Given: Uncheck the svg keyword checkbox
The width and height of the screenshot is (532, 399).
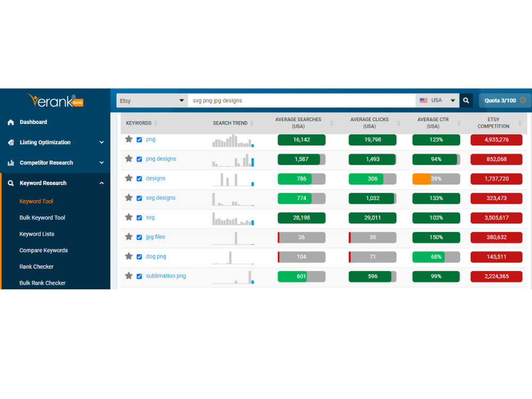Looking at the screenshot, I should [x=139, y=218].
